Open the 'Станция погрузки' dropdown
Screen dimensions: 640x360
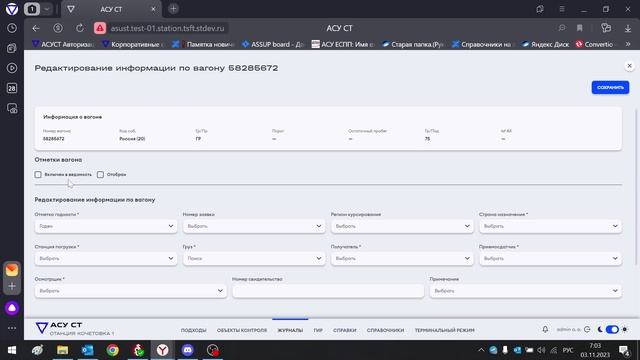tap(106, 258)
